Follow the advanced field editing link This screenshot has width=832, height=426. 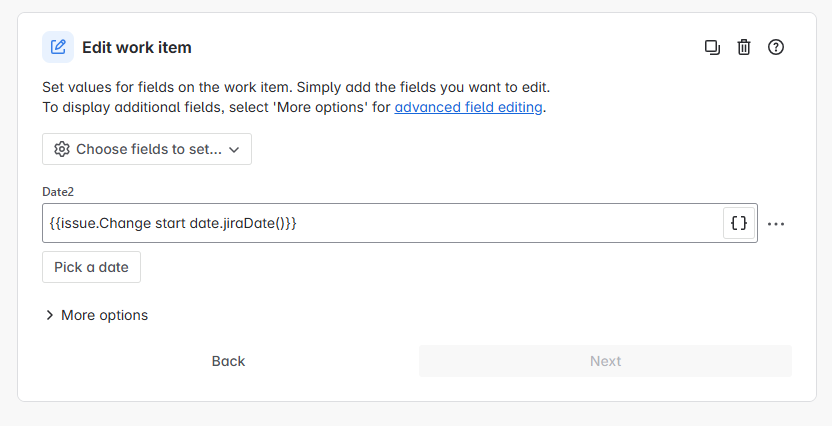[x=468, y=107]
